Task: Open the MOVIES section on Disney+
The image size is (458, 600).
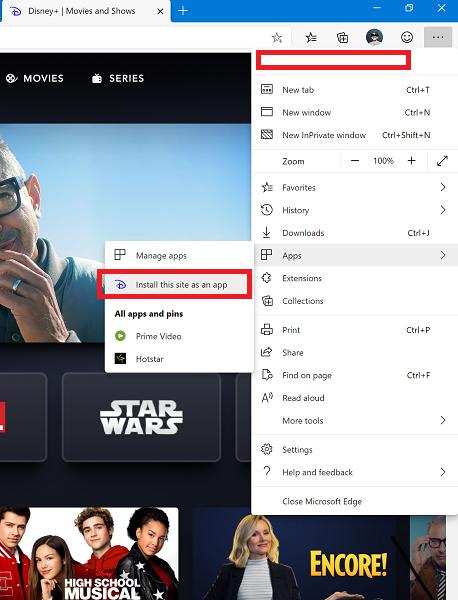Action: pos(35,78)
